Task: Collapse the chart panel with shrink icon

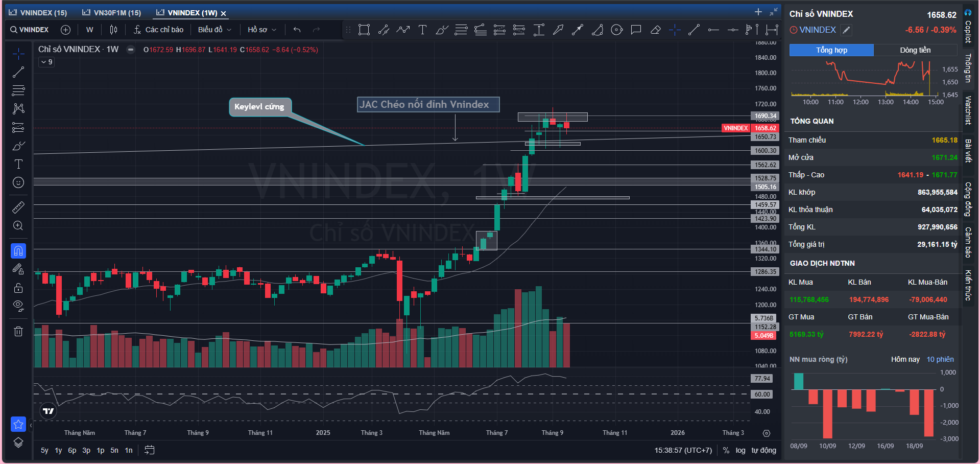Action: 774,12
